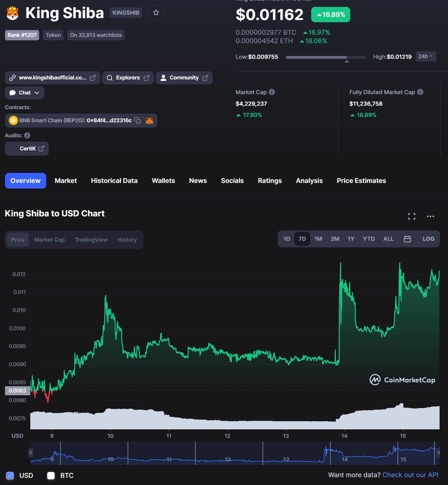Click the low-high price range slider
Screen dimensions: 448x485
326,58
